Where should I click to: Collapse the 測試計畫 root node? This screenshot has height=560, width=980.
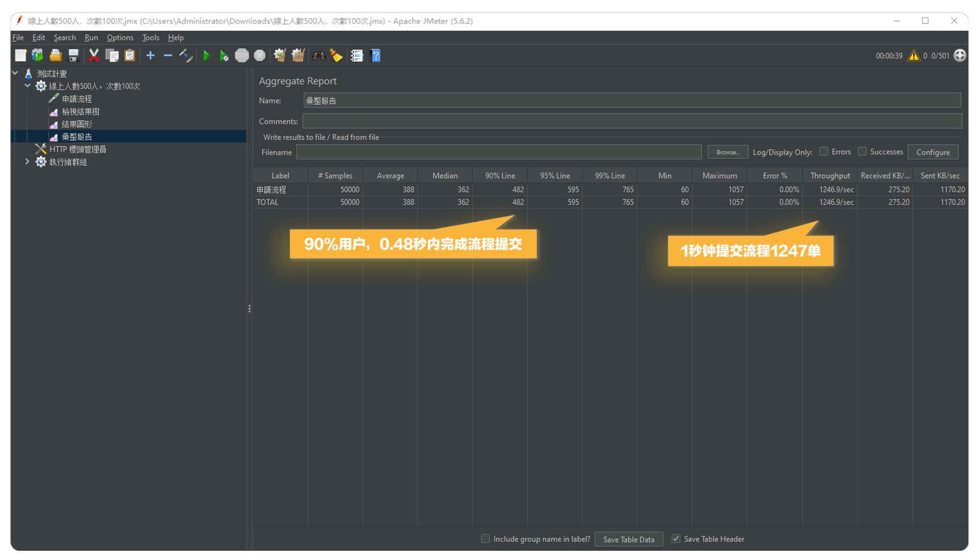pos(15,73)
